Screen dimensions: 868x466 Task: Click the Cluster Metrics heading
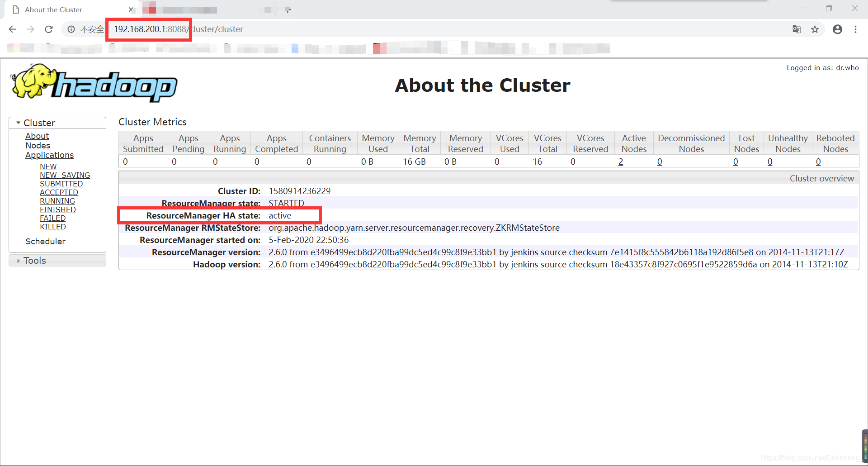tap(152, 122)
